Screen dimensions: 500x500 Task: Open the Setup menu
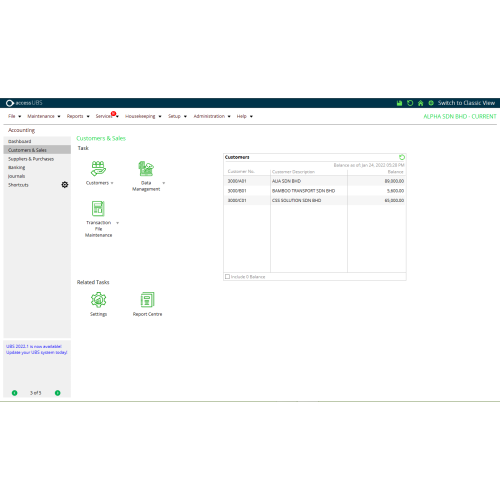pyautogui.click(x=177, y=116)
